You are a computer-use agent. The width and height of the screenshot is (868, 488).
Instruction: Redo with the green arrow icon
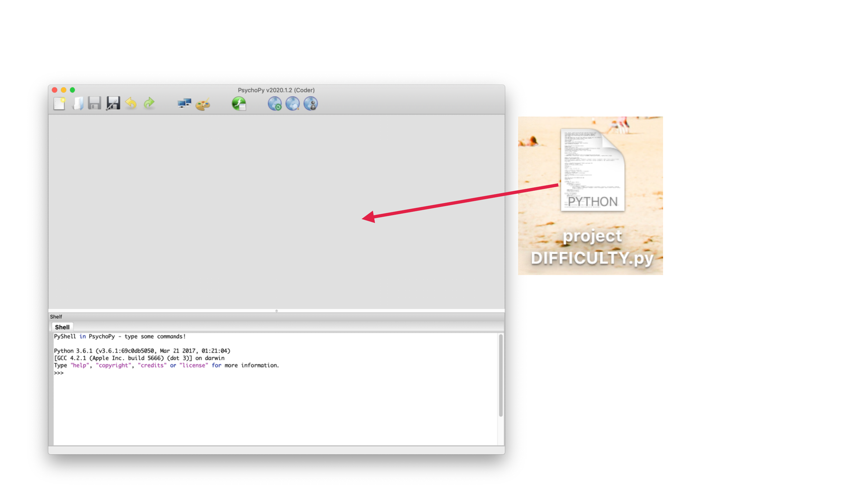pos(149,103)
